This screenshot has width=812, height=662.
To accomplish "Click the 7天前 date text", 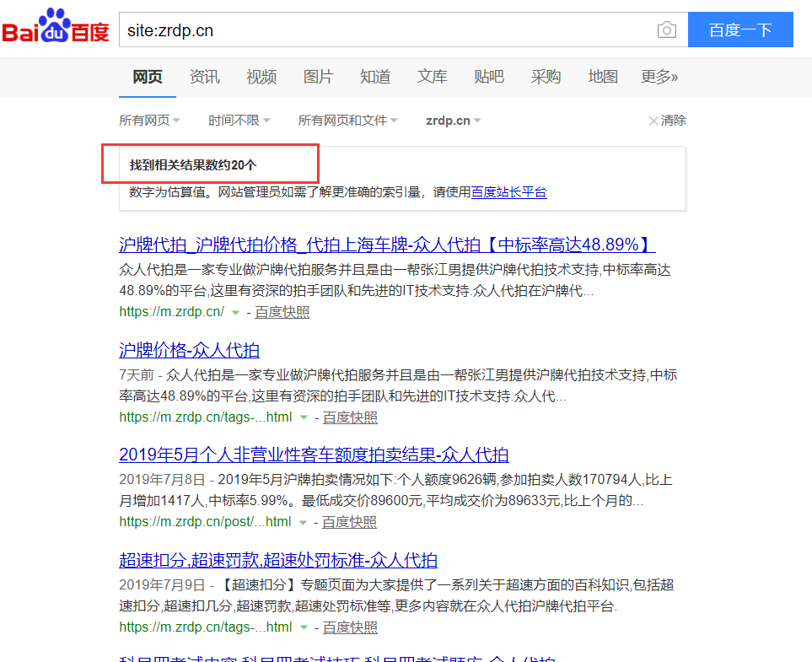I will (x=137, y=375).
